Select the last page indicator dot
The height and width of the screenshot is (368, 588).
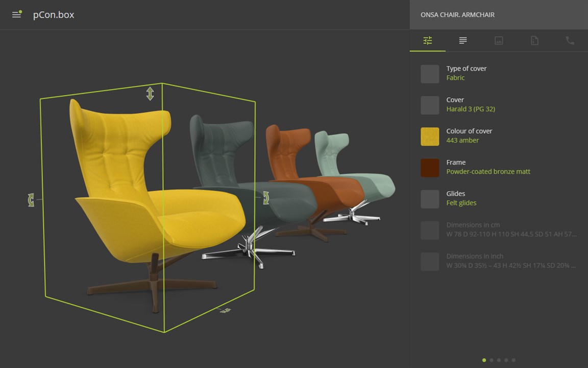coord(513,360)
